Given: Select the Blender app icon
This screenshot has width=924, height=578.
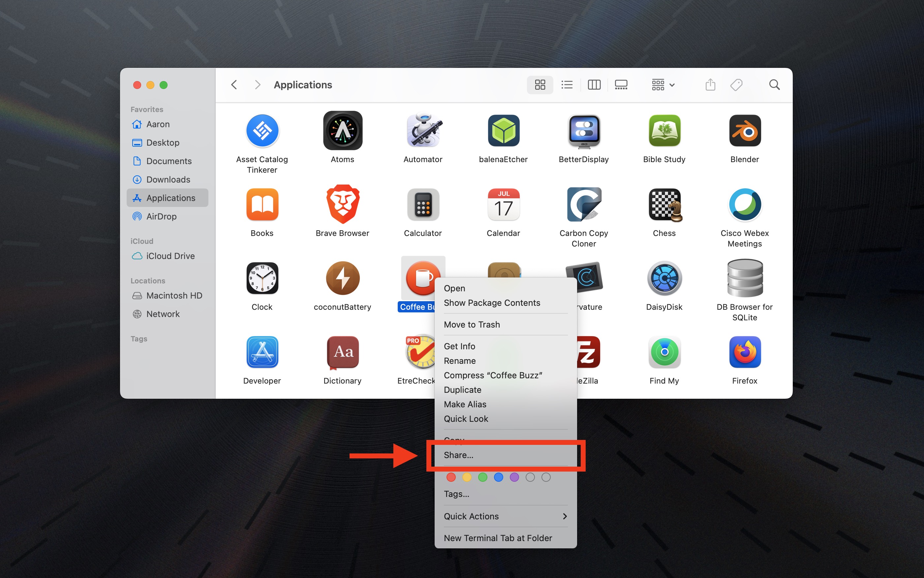Looking at the screenshot, I should pyautogui.click(x=745, y=131).
